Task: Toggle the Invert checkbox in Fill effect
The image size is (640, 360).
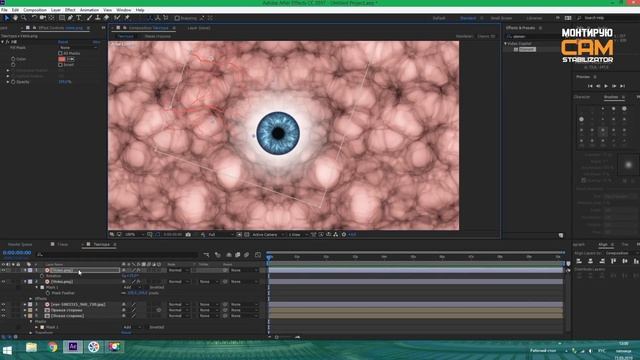Action: 60,64
